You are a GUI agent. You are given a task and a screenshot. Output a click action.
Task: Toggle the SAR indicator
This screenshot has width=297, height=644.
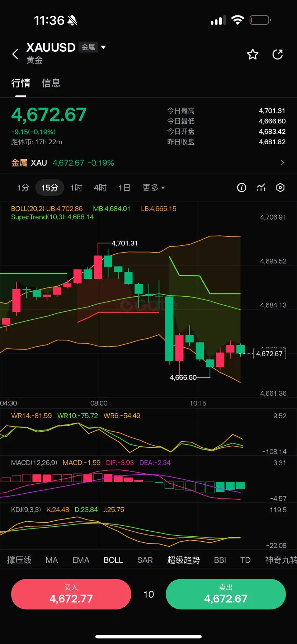click(145, 560)
